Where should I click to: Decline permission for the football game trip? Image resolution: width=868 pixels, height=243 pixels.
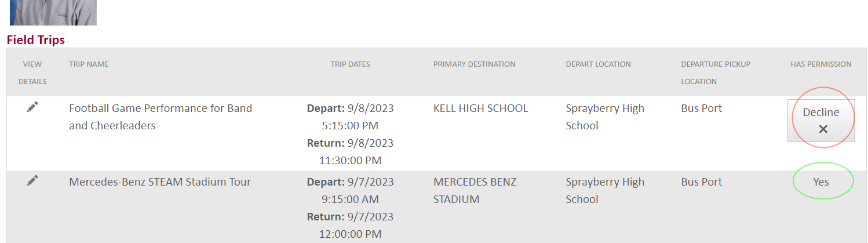(x=821, y=121)
